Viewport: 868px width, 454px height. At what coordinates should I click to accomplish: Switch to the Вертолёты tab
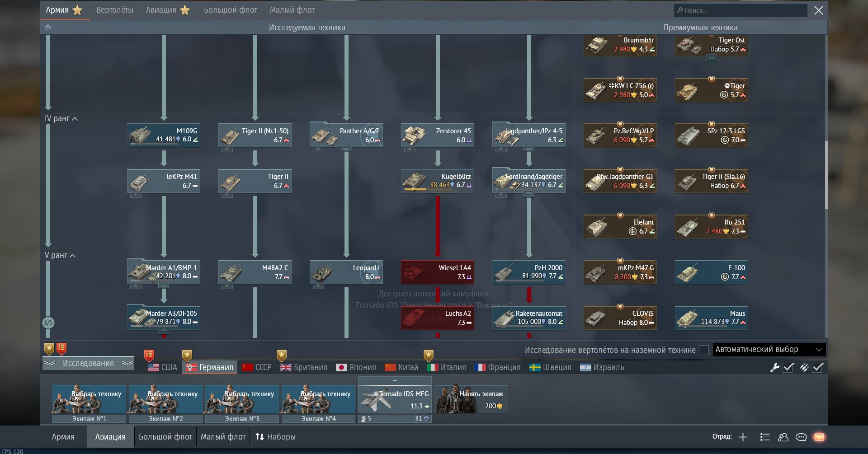coord(114,10)
